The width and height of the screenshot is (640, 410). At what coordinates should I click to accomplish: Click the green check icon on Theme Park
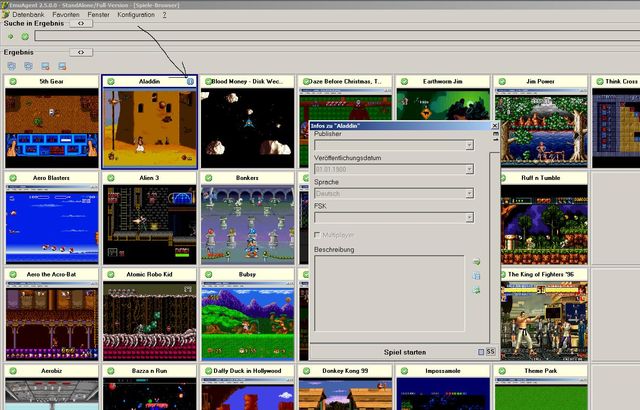[x=502, y=371]
